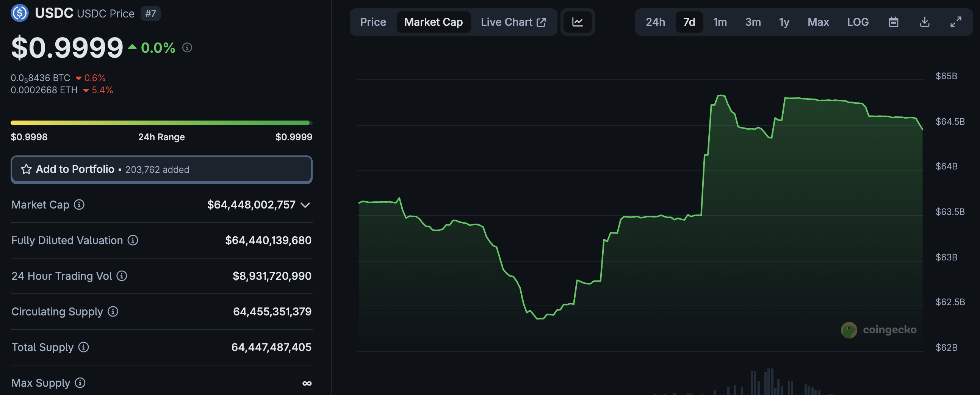Click external link icon on Live Chart
This screenshot has width=980, height=395.
[541, 22]
